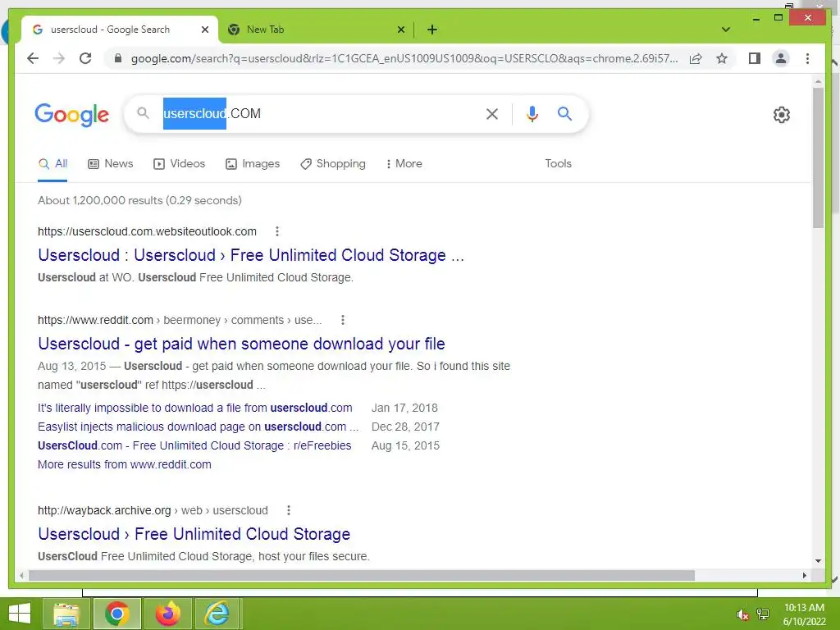Click the scroll-right arrow of horizontal scrollbar
The width and height of the screenshot is (840, 630).
pos(804,575)
